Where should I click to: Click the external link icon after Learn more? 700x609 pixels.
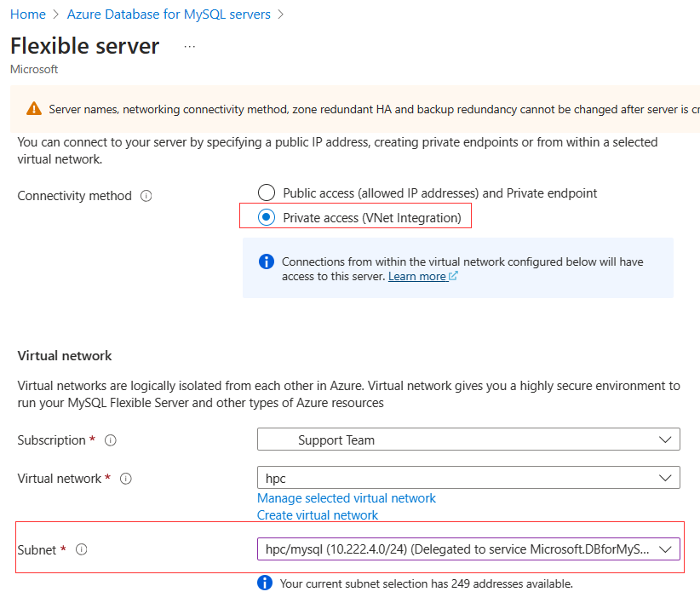453,276
